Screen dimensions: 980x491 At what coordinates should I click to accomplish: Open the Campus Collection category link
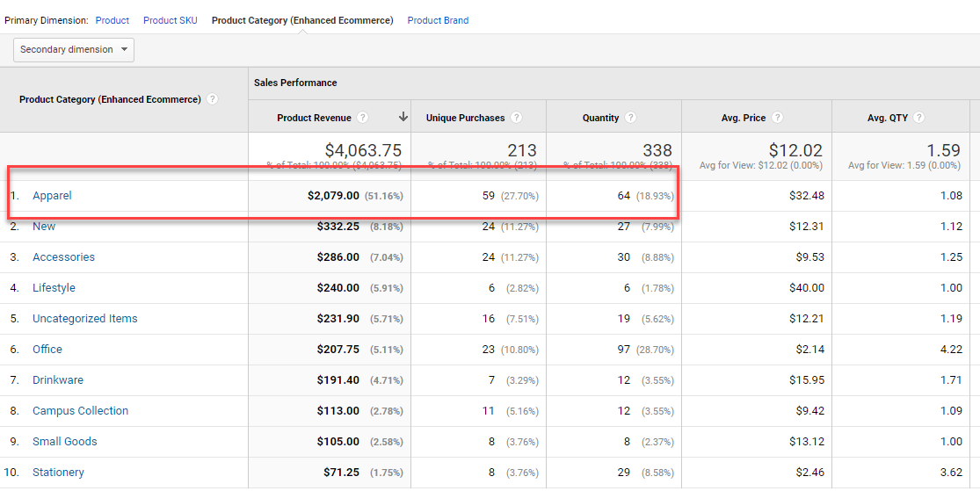80,411
